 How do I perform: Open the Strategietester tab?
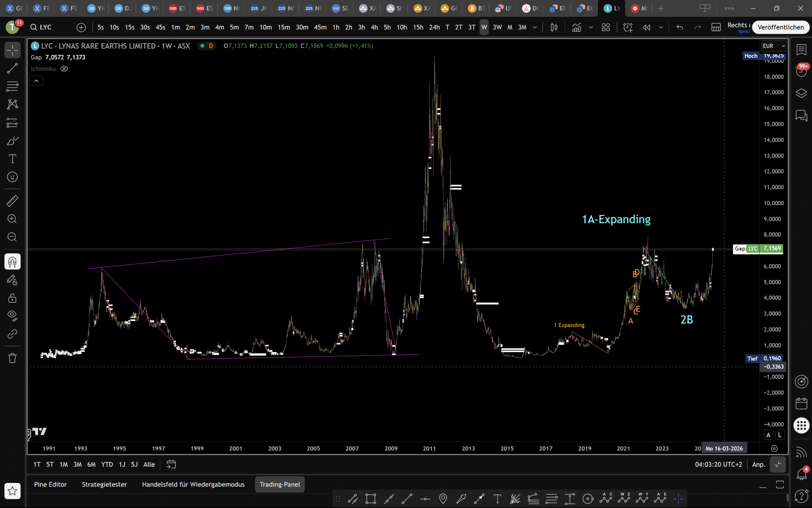[104, 484]
